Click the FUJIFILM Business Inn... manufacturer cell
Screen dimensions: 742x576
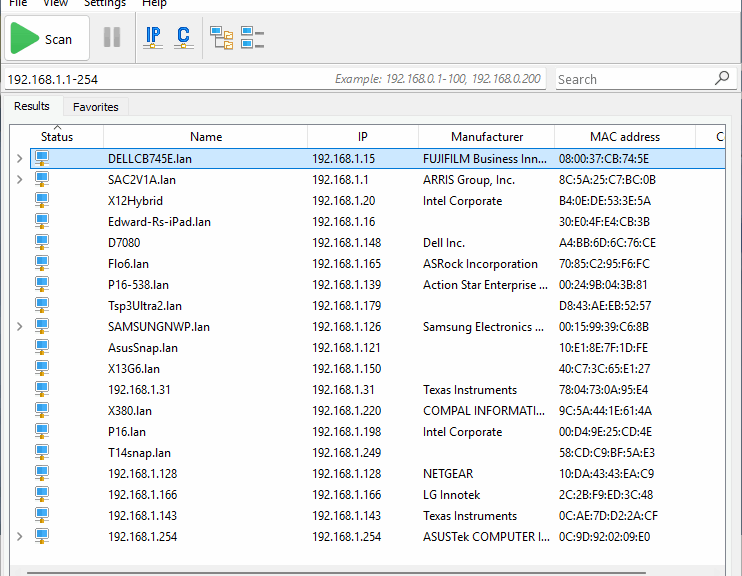[x=485, y=159]
